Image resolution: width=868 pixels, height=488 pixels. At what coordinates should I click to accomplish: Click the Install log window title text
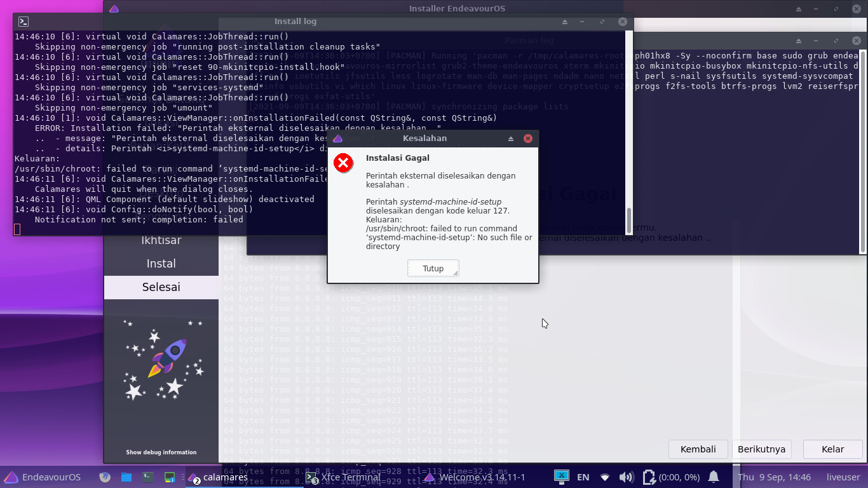point(295,22)
